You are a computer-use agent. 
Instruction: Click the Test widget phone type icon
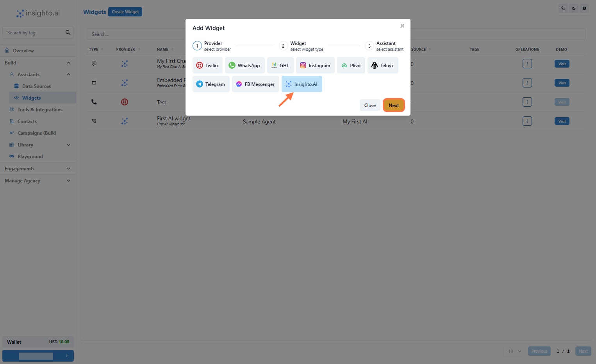click(94, 102)
